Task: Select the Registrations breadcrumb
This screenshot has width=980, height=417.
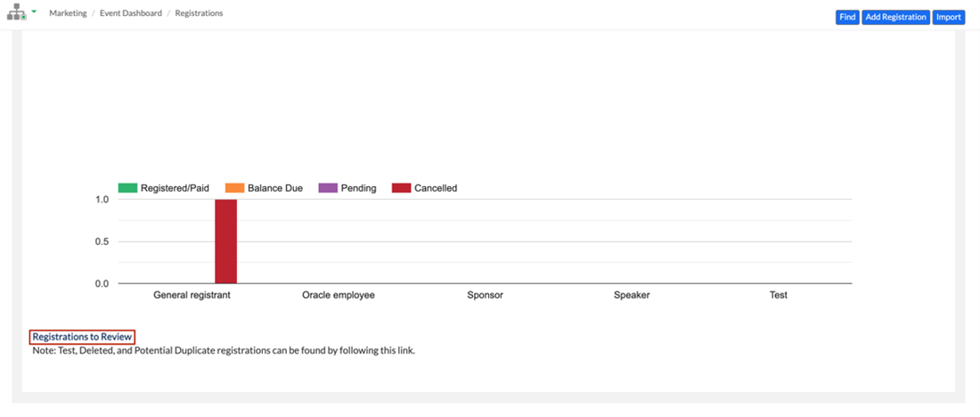Action: [199, 13]
